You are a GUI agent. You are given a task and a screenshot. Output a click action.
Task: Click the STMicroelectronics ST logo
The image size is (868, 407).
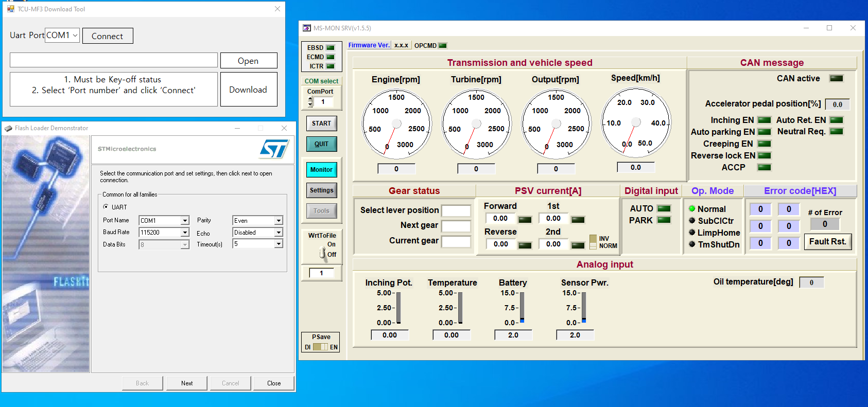click(x=273, y=149)
